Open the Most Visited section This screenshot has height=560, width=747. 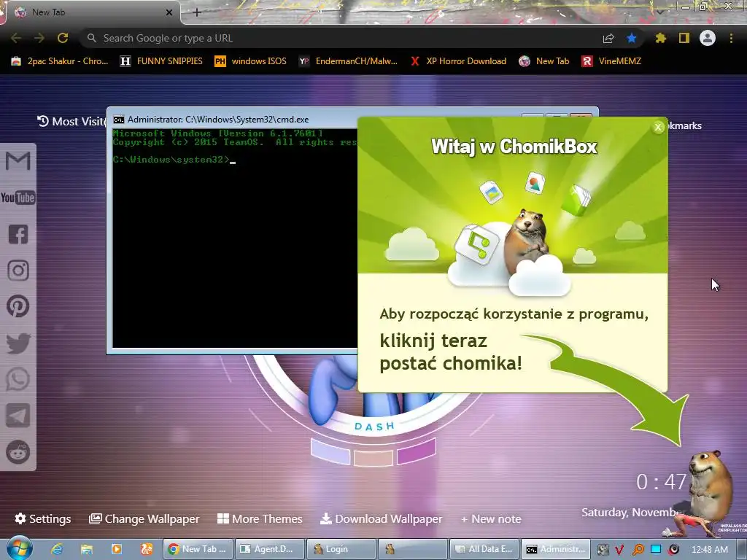[x=71, y=122]
